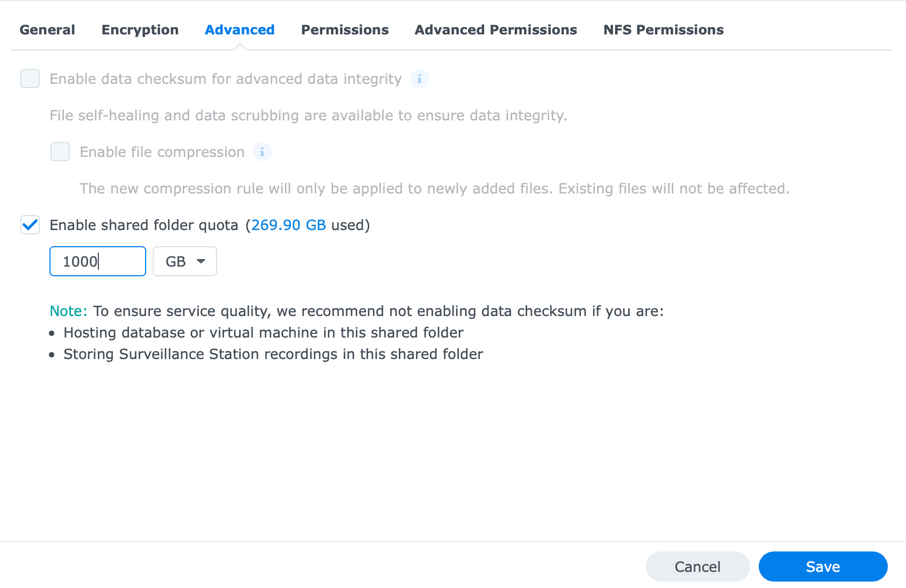Open the Encryption tab

(x=140, y=30)
